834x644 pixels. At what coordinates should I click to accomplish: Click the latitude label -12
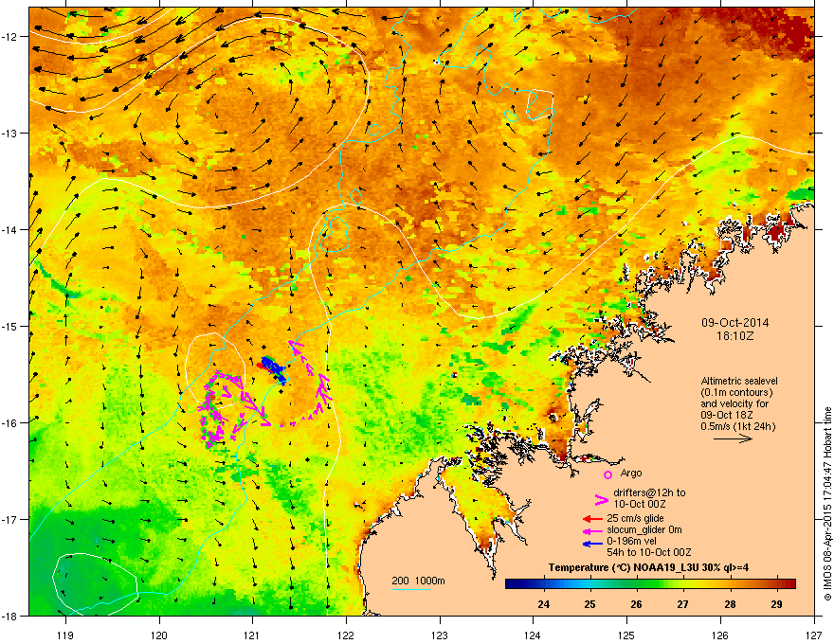point(9,36)
